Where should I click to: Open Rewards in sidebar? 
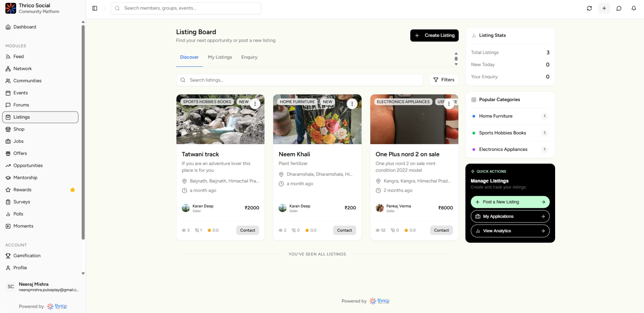(x=40, y=190)
